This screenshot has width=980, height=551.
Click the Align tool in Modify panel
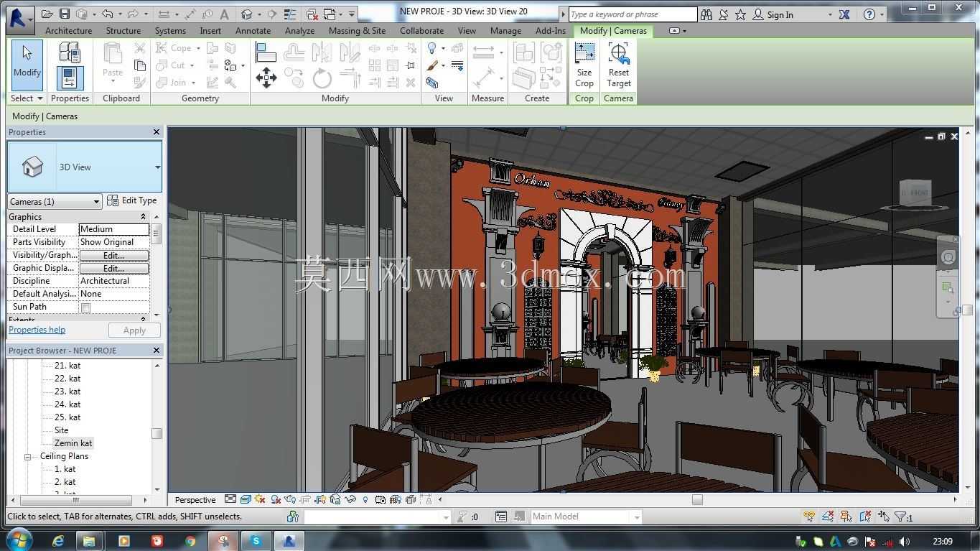point(266,52)
